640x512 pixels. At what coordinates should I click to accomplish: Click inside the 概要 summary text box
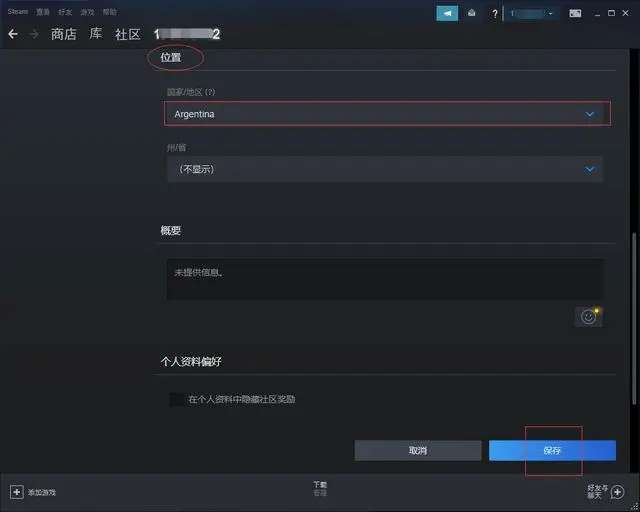[385, 279]
